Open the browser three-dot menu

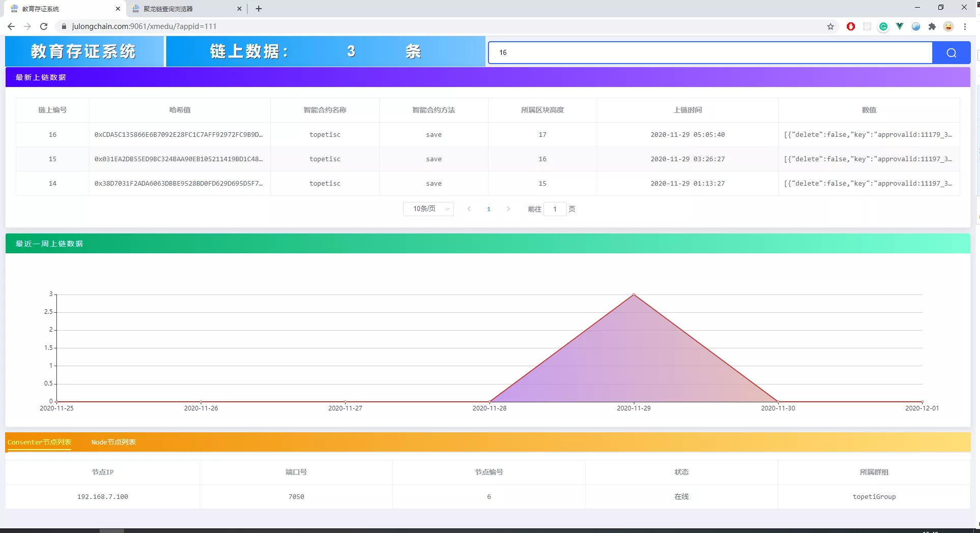pos(965,26)
